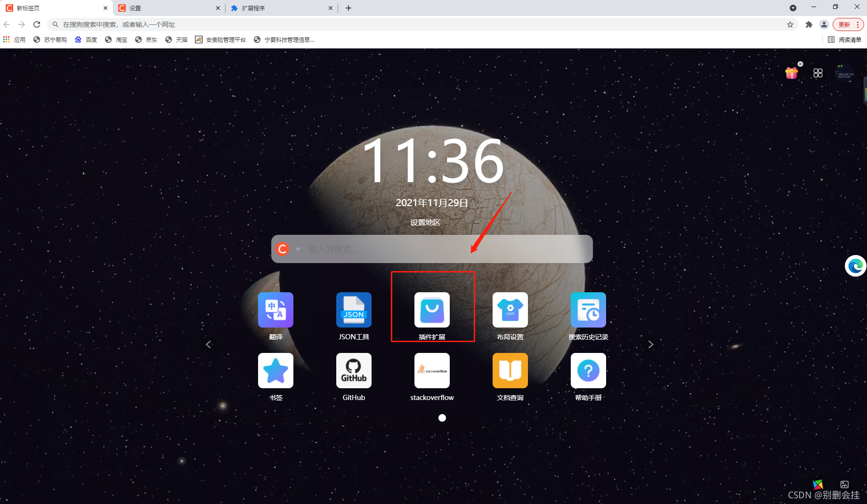
Task: Expand the search engine dropdown arrow
Action: 298,249
